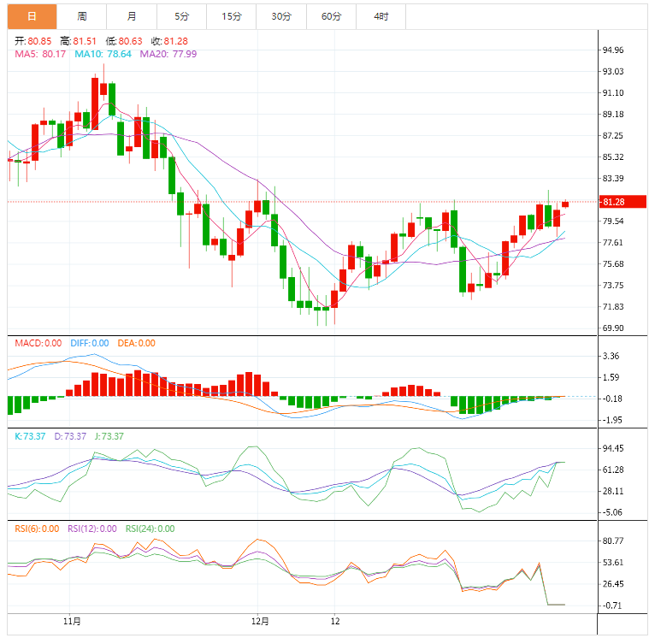The image size is (655, 644).
Task: Click the RSI(24):0.00 label
Action: 150,529
